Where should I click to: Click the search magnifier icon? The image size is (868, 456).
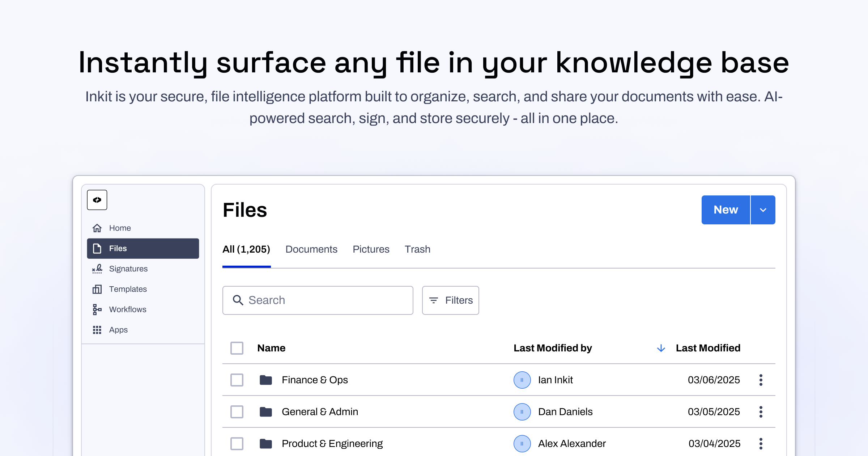coord(238,300)
